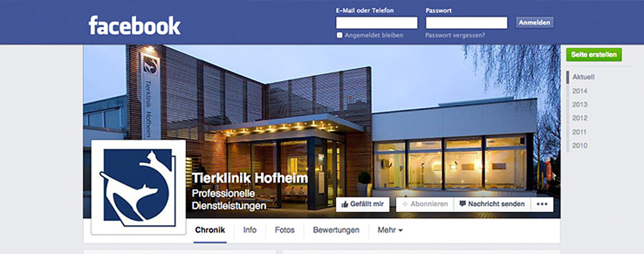Switch to the Chronik tab

point(210,230)
